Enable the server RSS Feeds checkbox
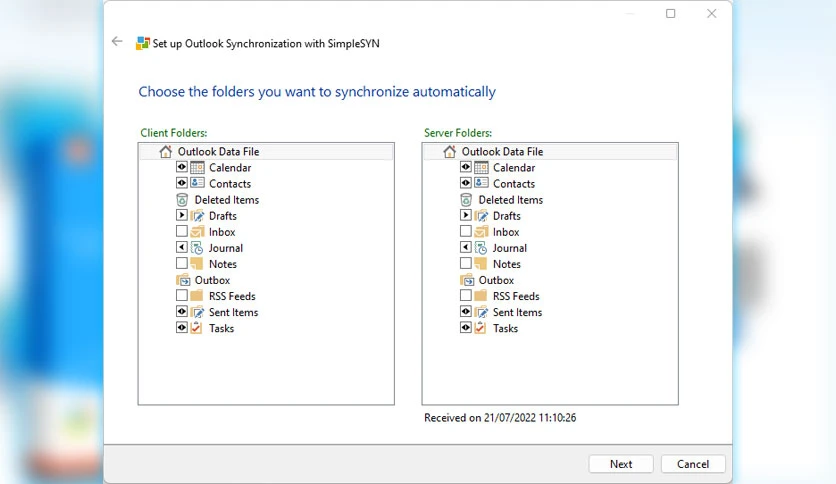 pos(466,295)
